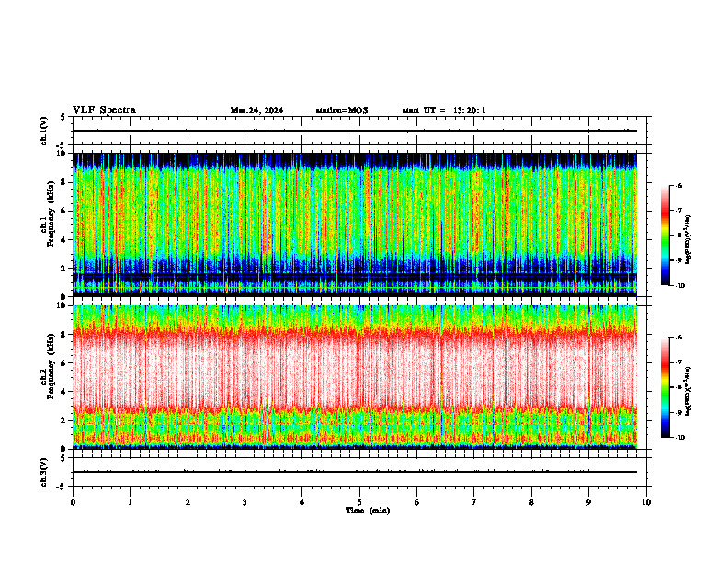Click the "start UT = 13:20: 1" text
This screenshot has height=563, width=728.
(444, 110)
